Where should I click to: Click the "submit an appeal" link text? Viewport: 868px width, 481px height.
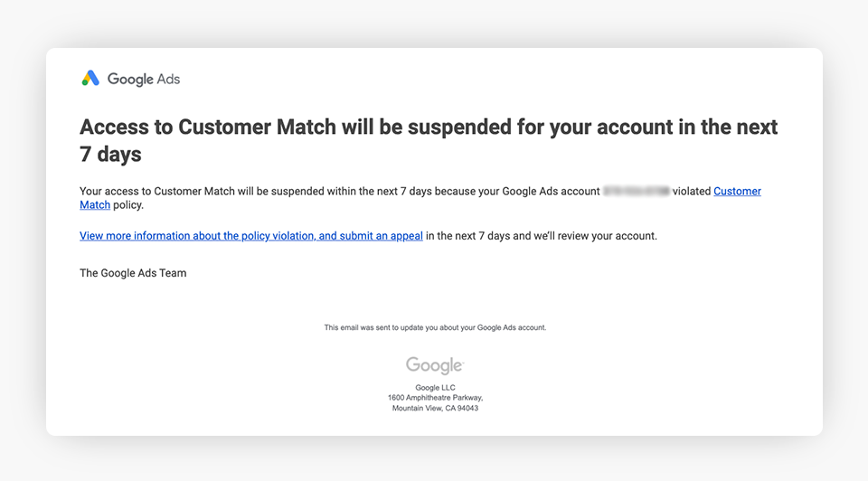click(382, 236)
